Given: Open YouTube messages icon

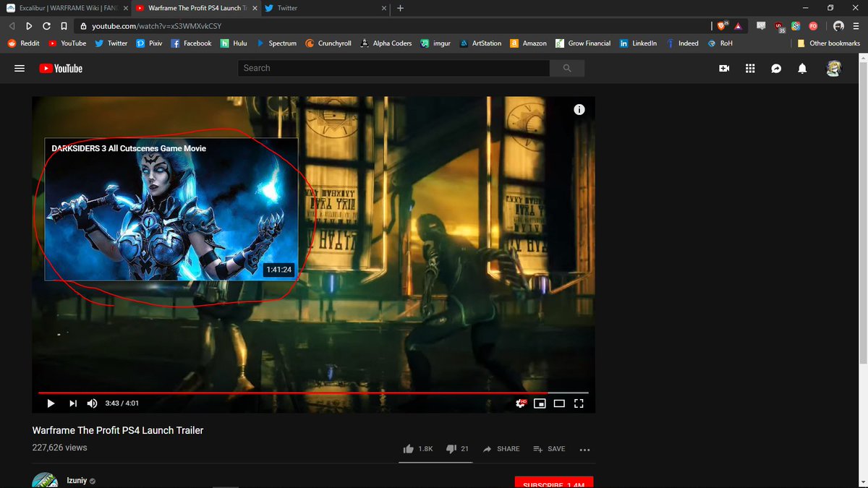Looking at the screenshot, I should [776, 68].
